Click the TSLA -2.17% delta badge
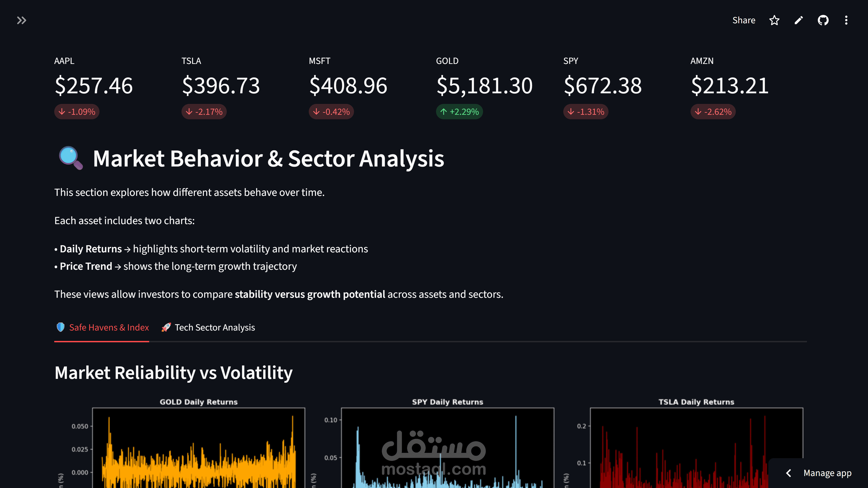 tap(204, 111)
